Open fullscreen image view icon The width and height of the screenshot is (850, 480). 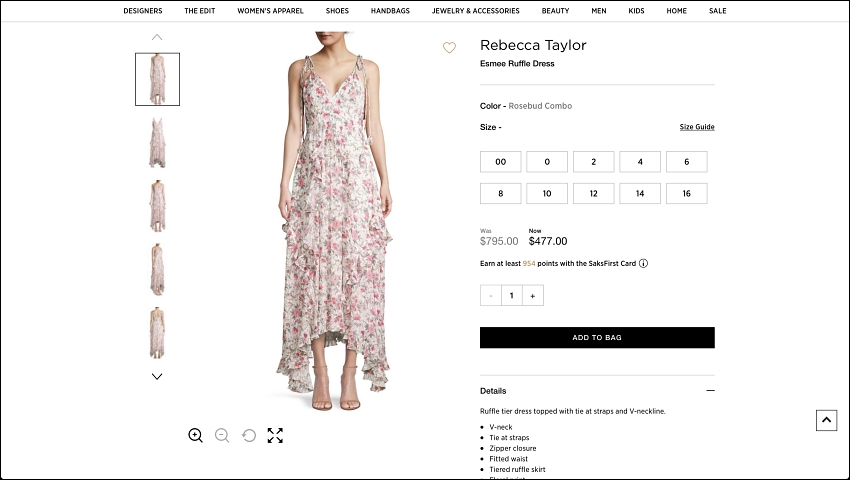(275, 436)
